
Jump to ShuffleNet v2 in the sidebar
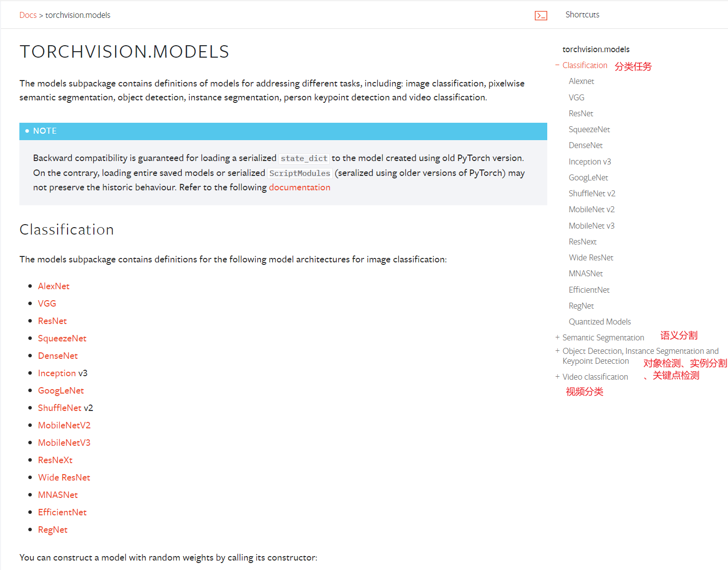click(592, 193)
